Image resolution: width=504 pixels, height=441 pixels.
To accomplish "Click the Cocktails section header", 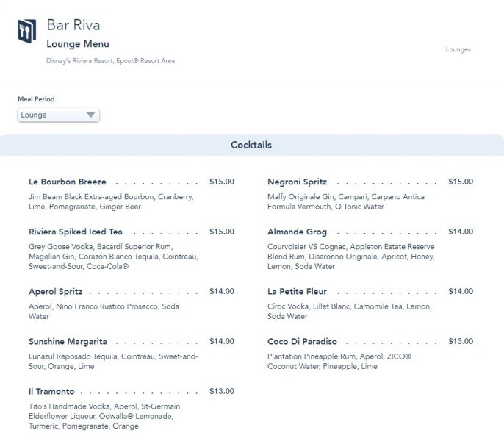I will click(x=251, y=145).
